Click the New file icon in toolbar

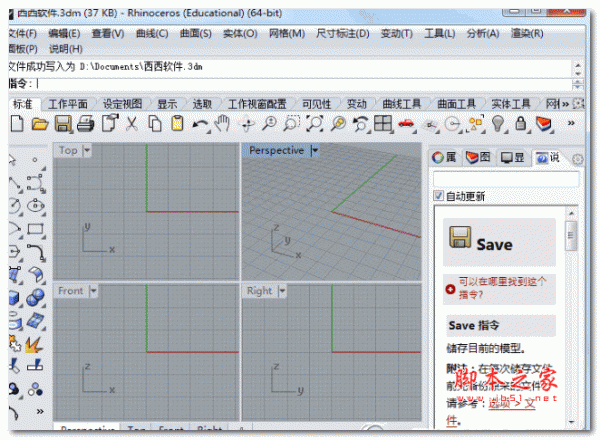(17, 124)
